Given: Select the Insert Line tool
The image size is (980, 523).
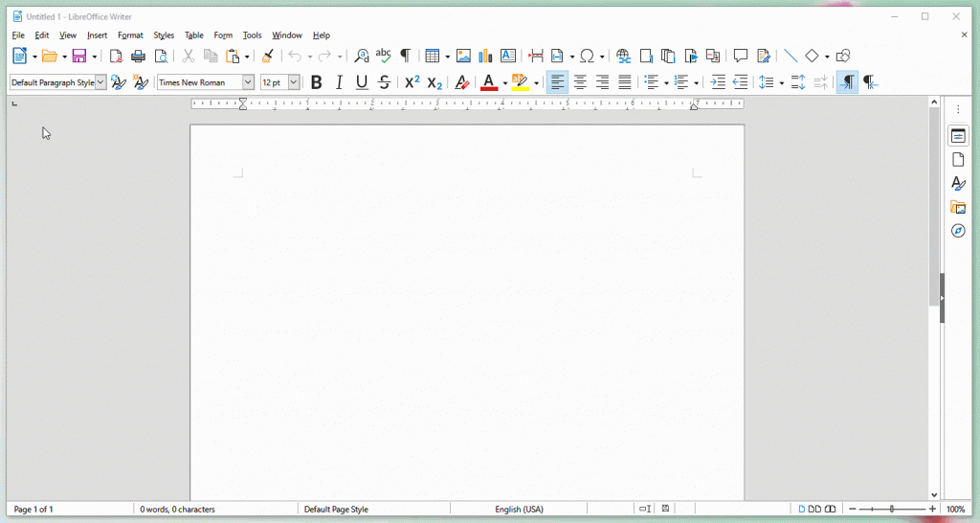Looking at the screenshot, I should coord(791,57).
